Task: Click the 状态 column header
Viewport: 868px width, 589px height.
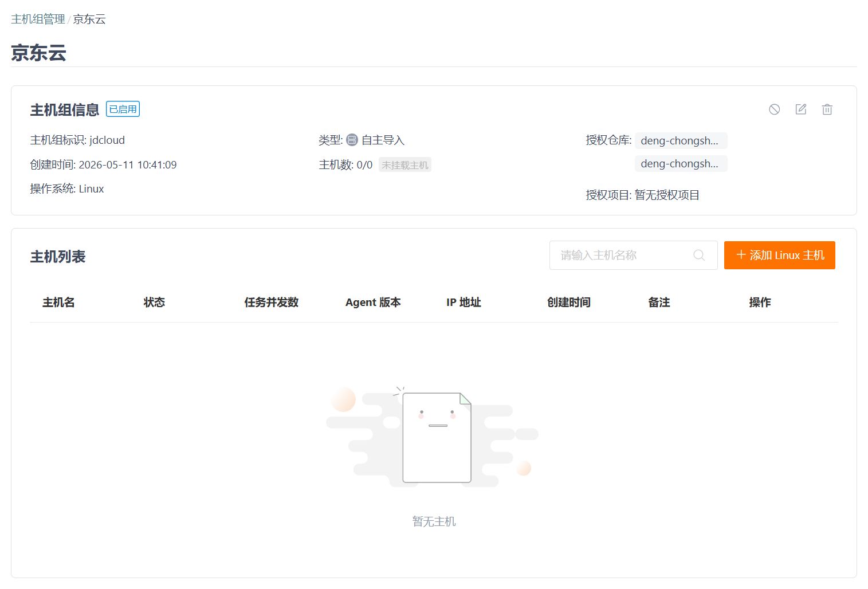Action: [154, 302]
